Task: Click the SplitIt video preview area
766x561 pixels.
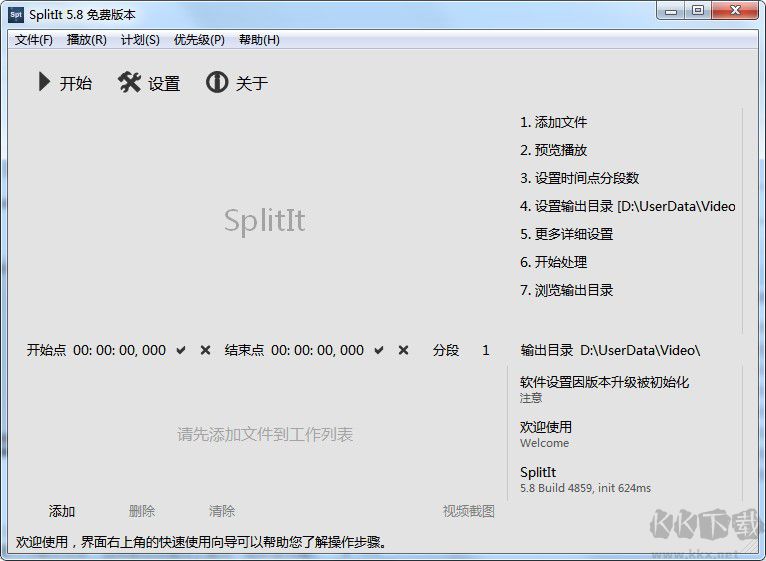Action: tap(264, 221)
